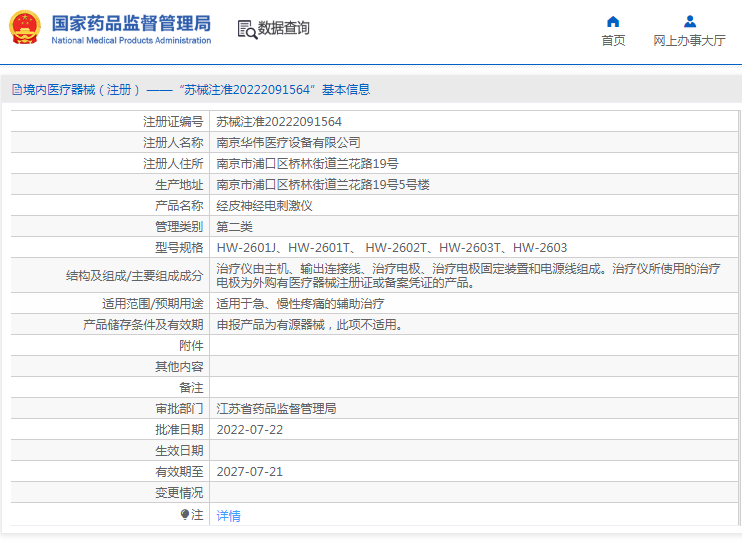Click the approval date 2022-07-22
The image size is (742, 541).
250,429
